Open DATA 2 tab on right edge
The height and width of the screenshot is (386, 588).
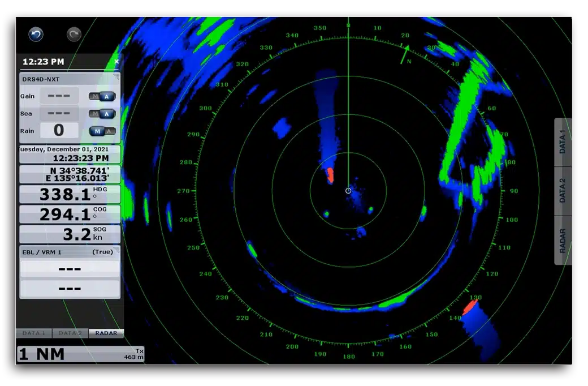click(563, 191)
